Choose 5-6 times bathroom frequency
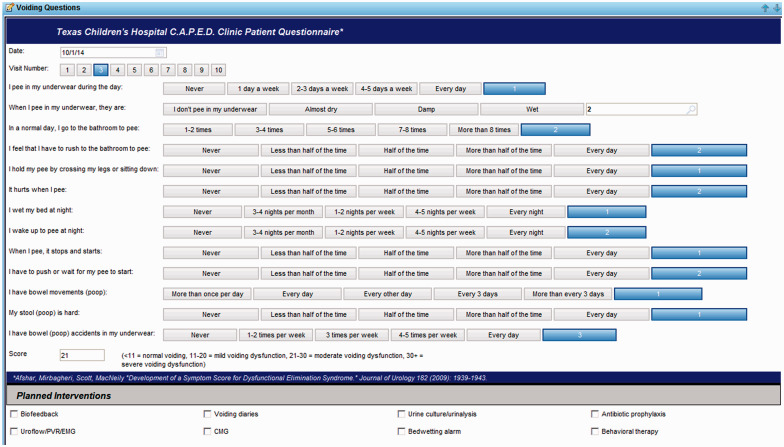The width and height of the screenshot is (784, 447). pos(340,130)
